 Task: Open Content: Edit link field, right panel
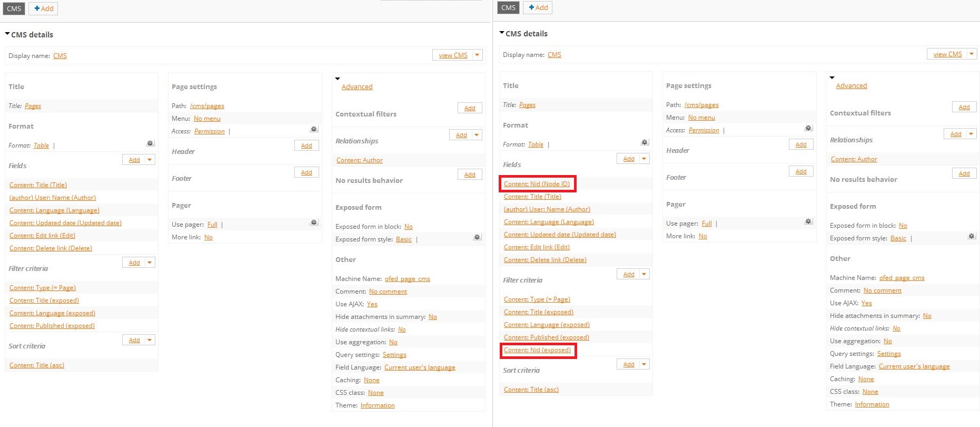click(x=537, y=247)
